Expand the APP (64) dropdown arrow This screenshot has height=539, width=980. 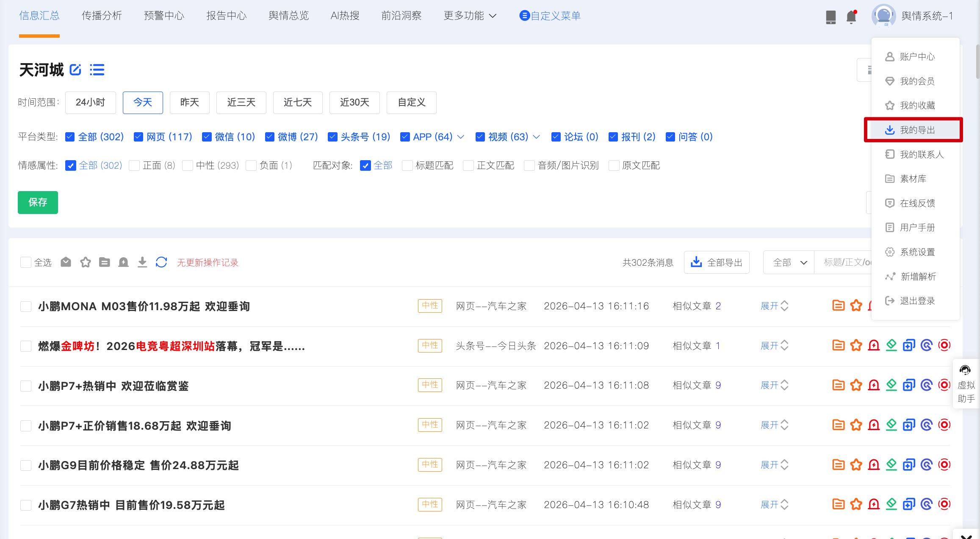pos(461,137)
